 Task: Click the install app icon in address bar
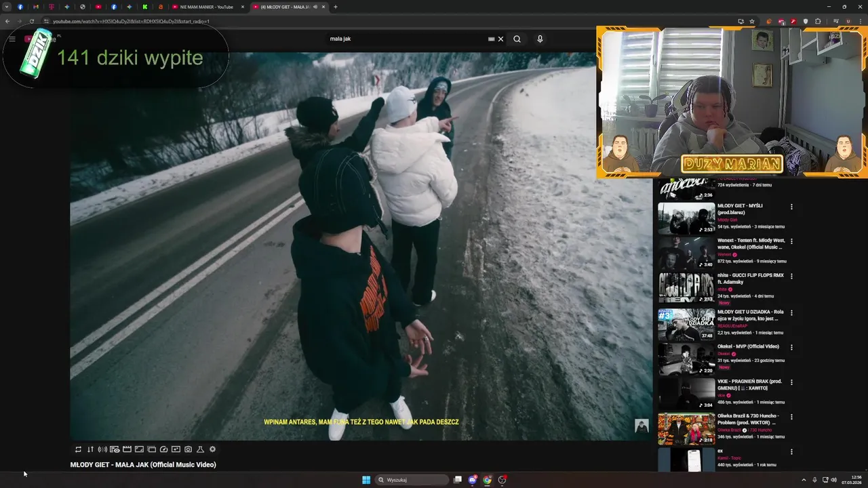(741, 21)
